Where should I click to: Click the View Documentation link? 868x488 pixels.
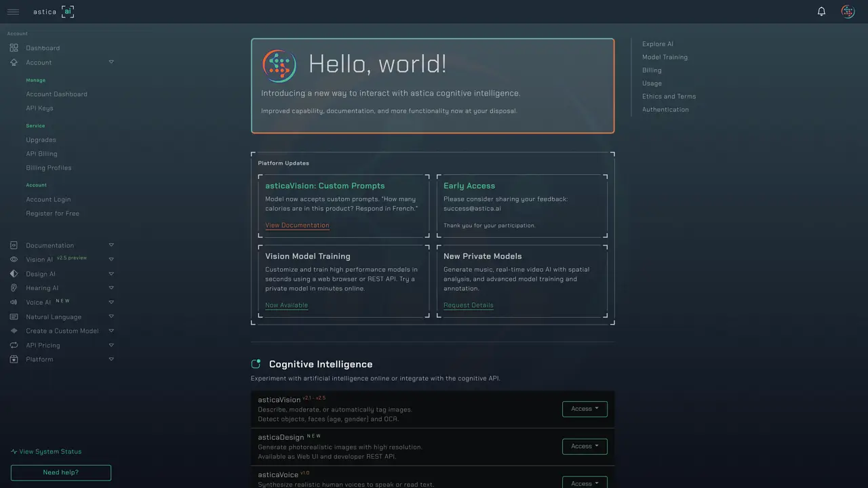(297, 225)
